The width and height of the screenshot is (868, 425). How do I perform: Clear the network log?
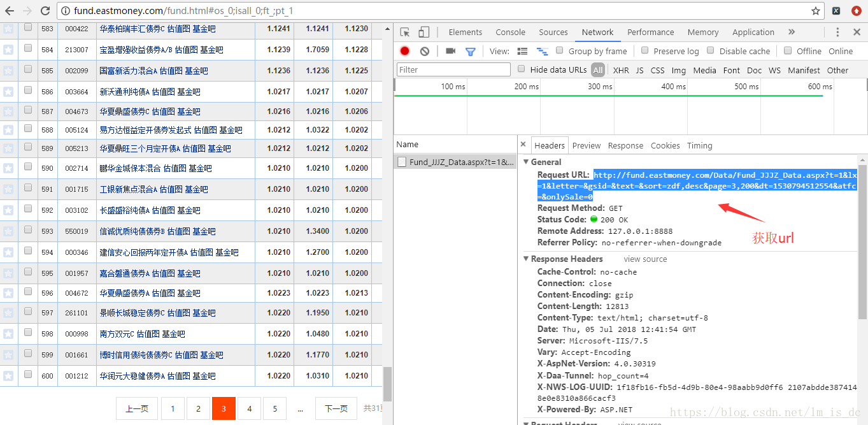[x=425, y=51]
